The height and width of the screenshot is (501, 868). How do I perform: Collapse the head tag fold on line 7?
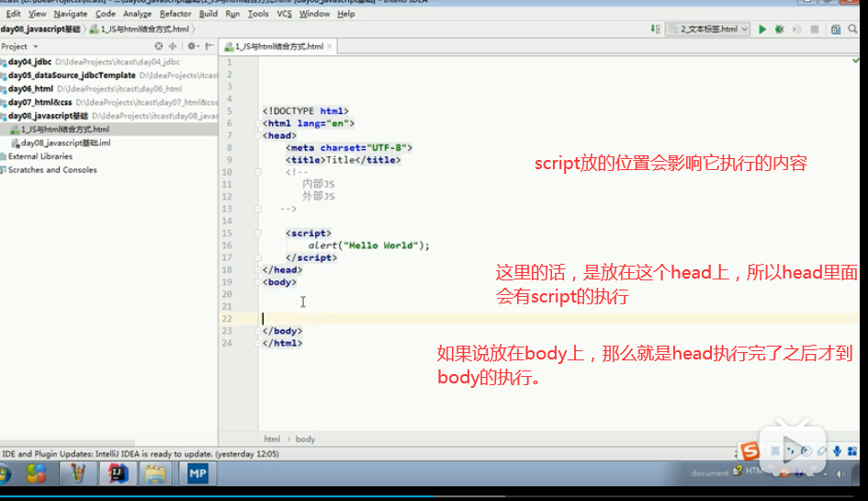pos(258,136)
